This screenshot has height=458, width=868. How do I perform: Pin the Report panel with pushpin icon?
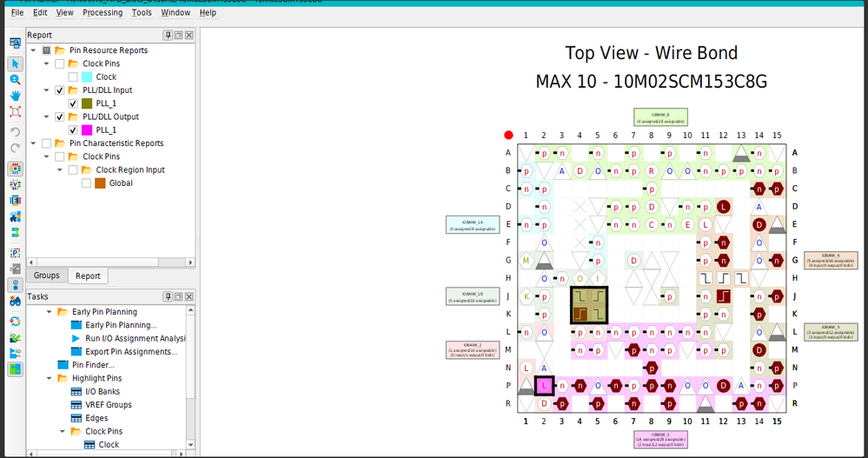click(168, 35)
